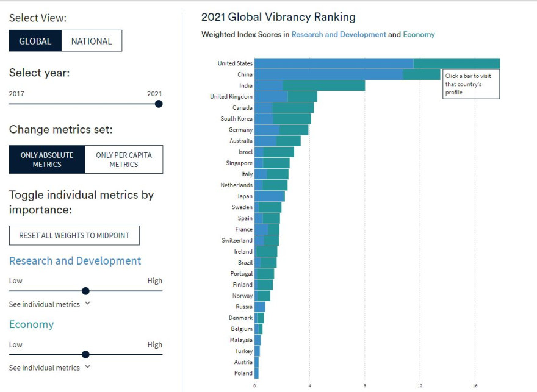Click India's green Economy bar segment
The image size is (537, 392).
[324, 85]
